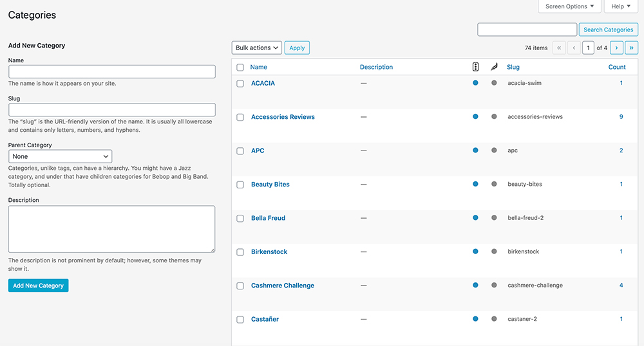This screenshot has width=644, height=346.
Task: Click grey readability dot for Cashmere Challenge
Action: point(494,285)
